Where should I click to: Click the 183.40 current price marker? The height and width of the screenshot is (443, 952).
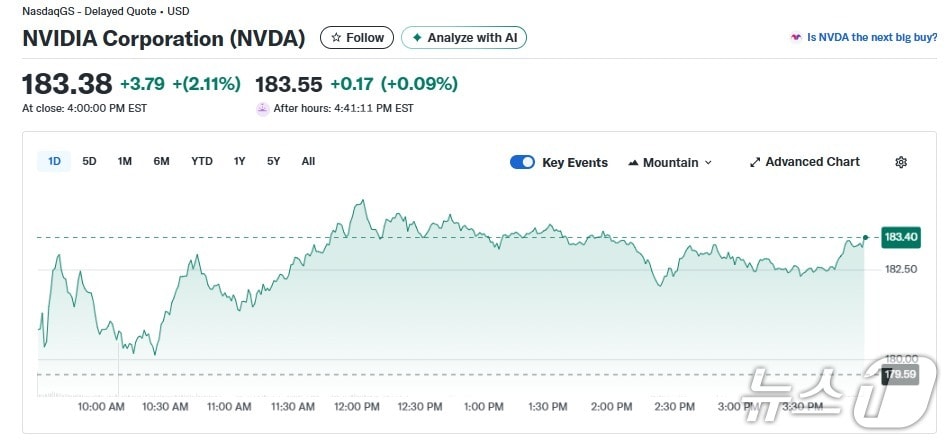900,238
